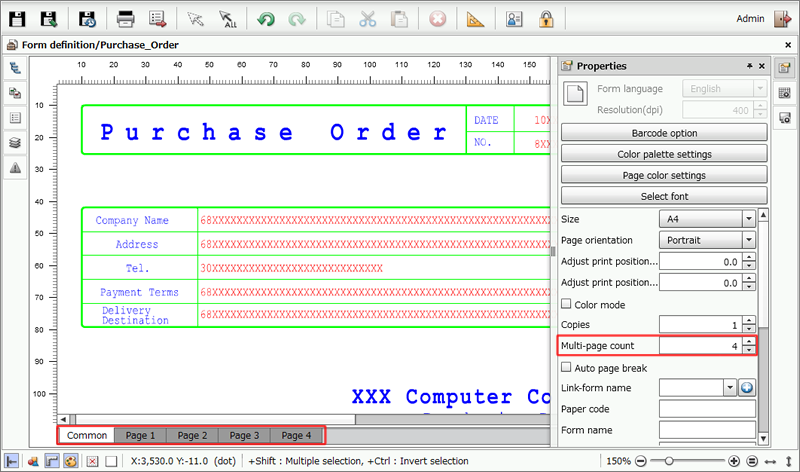Click the color palette icon in status bar
800x472 pixels.
click(x=70, y=461)
